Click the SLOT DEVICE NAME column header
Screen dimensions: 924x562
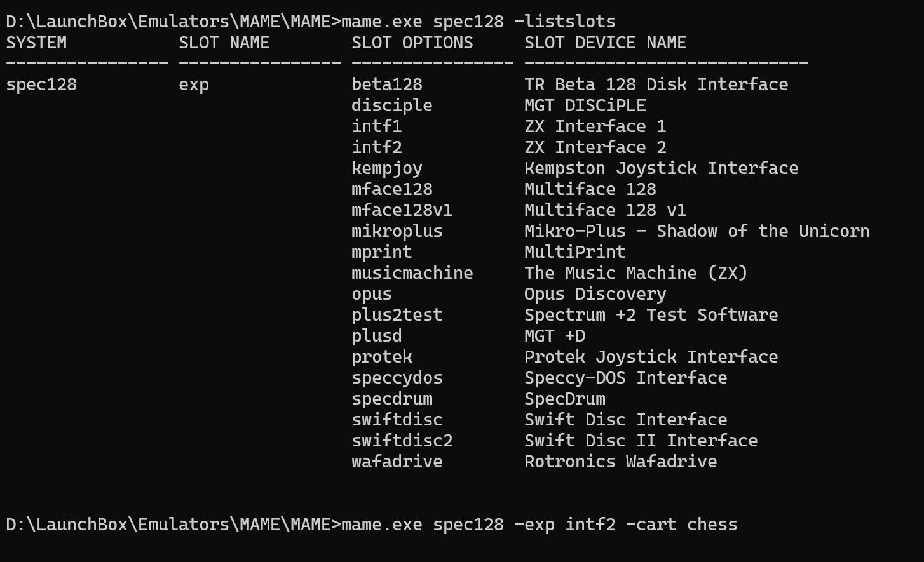pyautogui.click(x=606, y=43)
